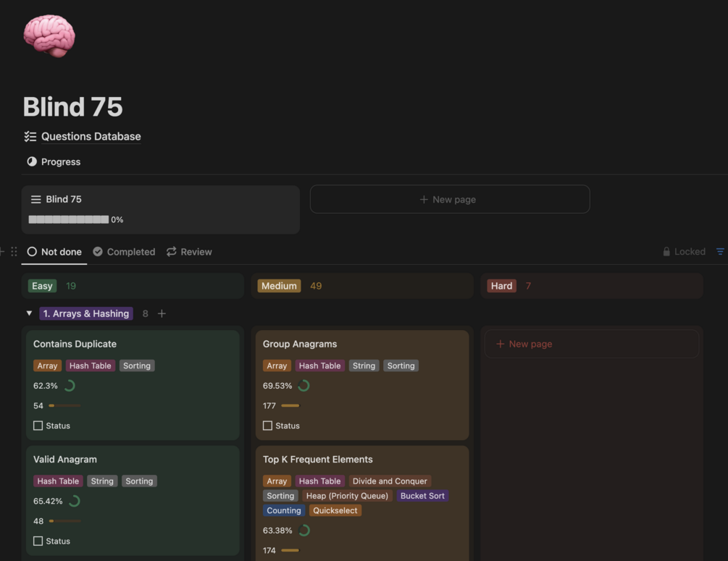728x561 pixels.
Task: Click the progress ring next to 63.38%
Action: coord(304,531)
